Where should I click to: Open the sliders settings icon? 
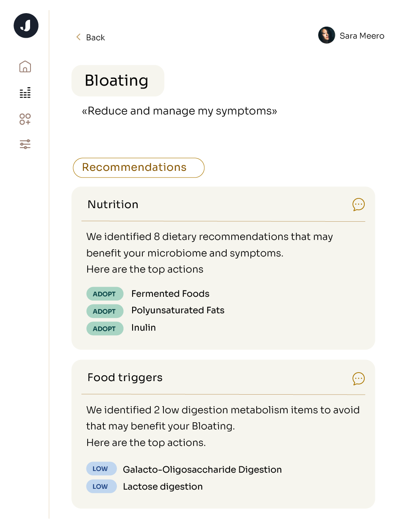click(x=25, y=144)
